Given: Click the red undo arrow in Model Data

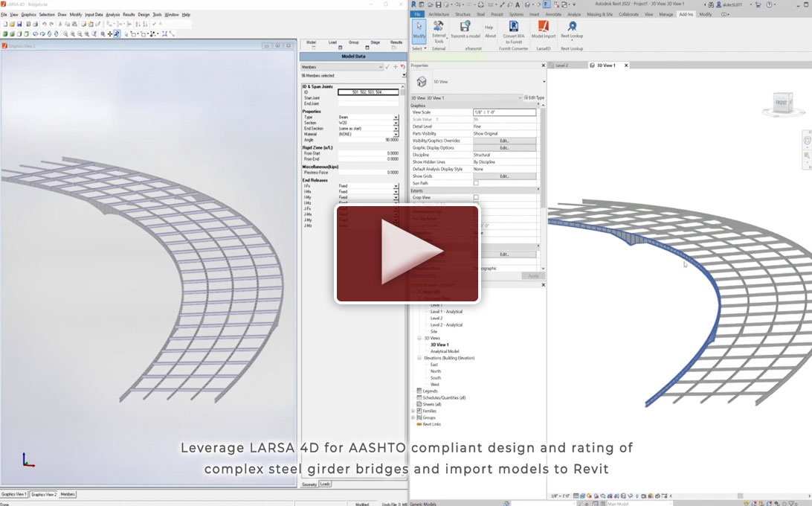Looking at the screenshot, I should pos(403,67).
